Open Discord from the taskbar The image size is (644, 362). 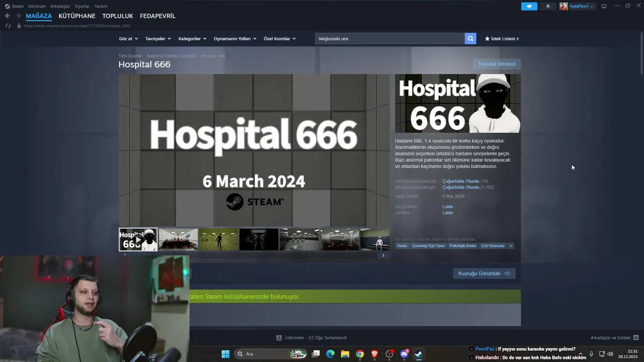[x=404, y=354]
